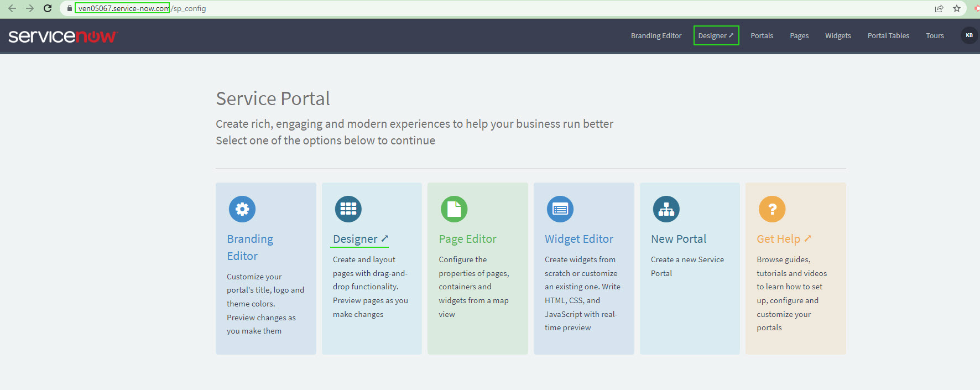The height and width of the screenshot is (390, 980).
Task: Open Pages in the top navigation
Action: point(799,35)
